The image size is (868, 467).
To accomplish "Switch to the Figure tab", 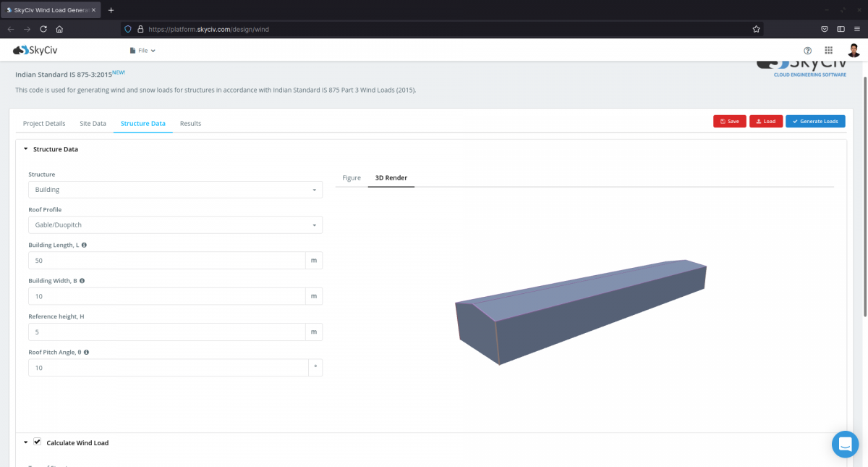I will pyautogui.click(x=352, y=177).
